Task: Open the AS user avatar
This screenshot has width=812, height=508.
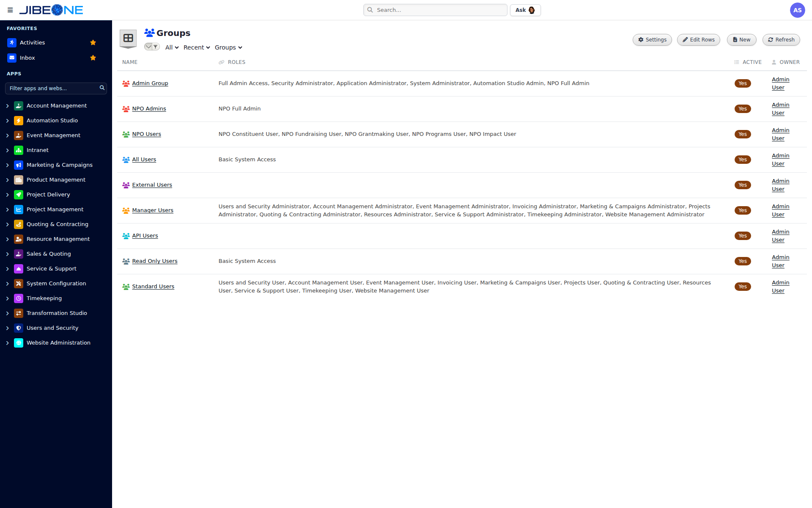Action: [x=797, y=10]
